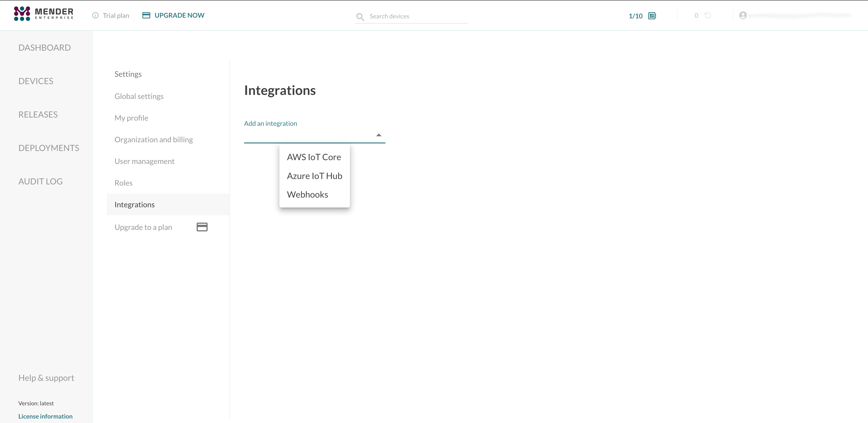Click the pending deployments refresh icon
868x423 pixels.
pos(708,16)
